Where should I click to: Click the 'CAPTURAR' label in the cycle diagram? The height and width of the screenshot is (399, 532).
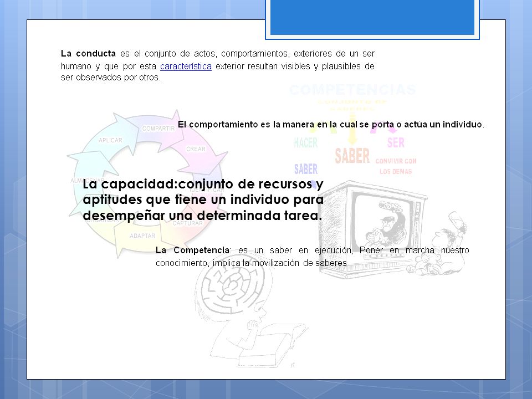pos(188,223)
